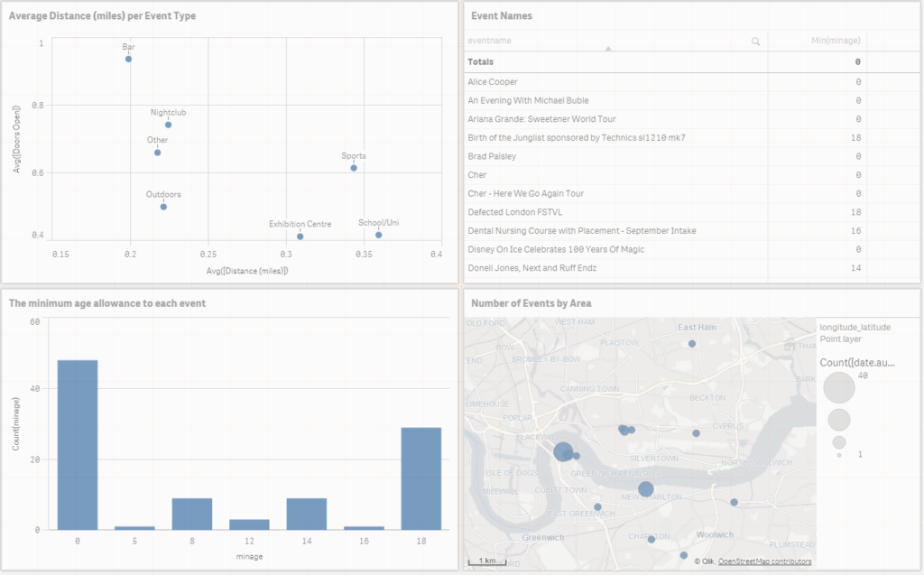Click Average Distance per Event Type title
The width and height of the screenshot is (924, 575).
(x=103, y=16)
